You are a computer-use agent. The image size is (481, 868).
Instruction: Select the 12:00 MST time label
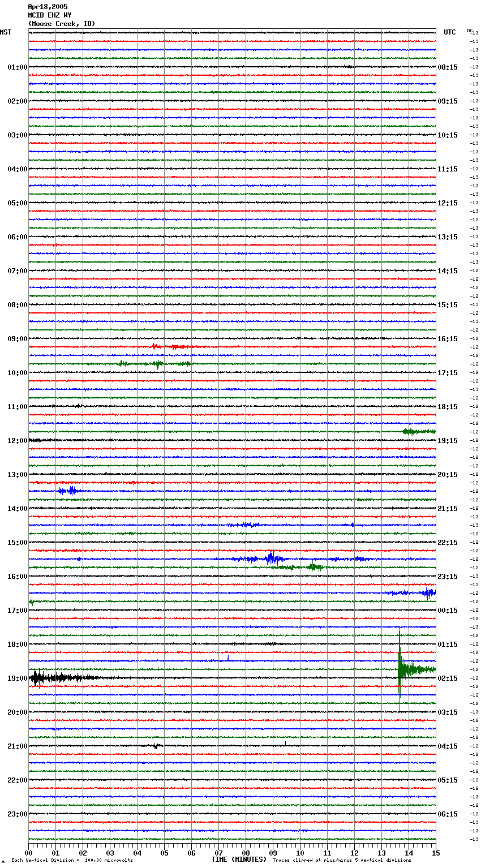pyautogui.click(x=18, y=441)
